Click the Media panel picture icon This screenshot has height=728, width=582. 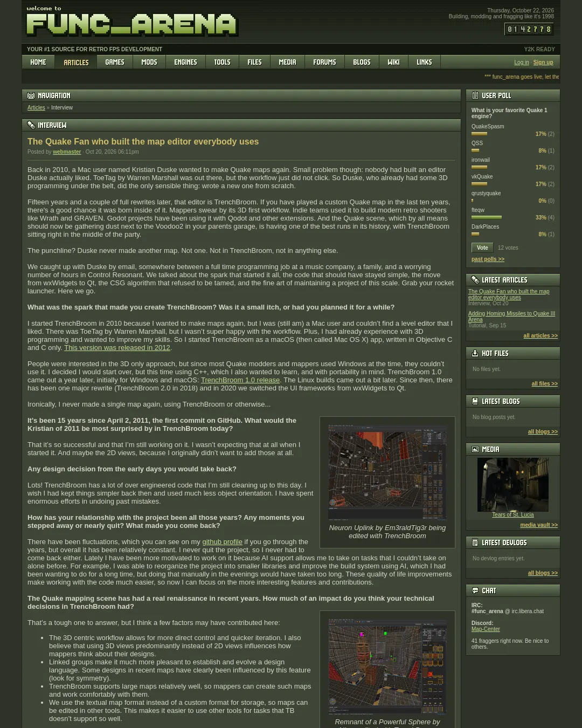click(475, 449)
